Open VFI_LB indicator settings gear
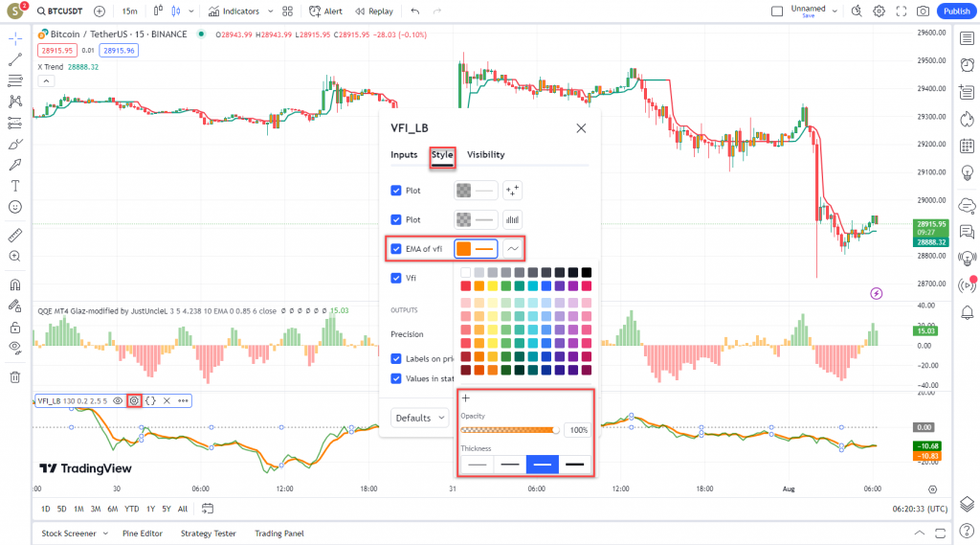 (x=134, y=400)
